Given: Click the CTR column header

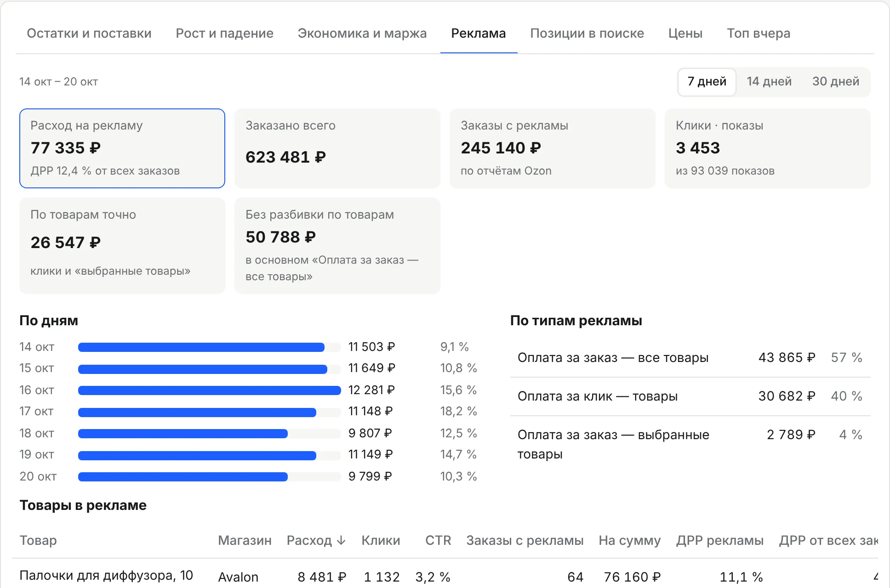Looking at the screenshot, I should pos(438,541).
